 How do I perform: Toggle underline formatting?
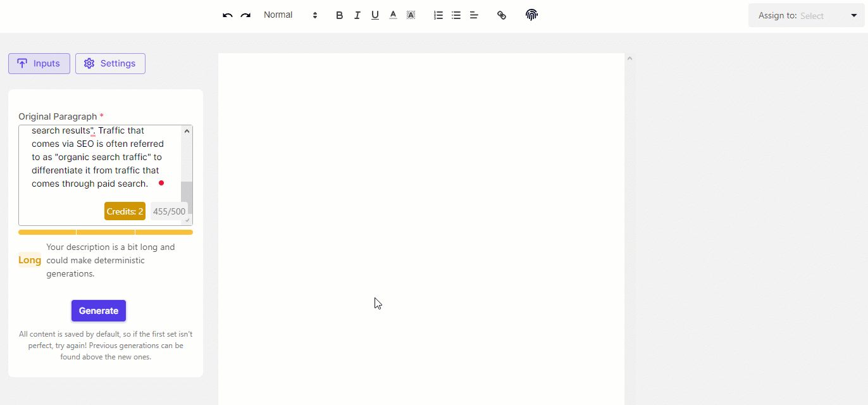[x=375, y=15]
